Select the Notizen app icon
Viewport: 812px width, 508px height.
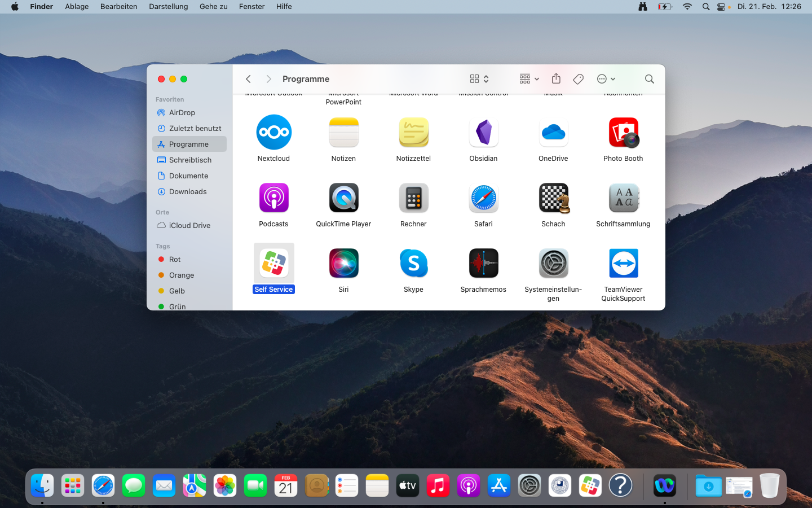click(343, 132)
